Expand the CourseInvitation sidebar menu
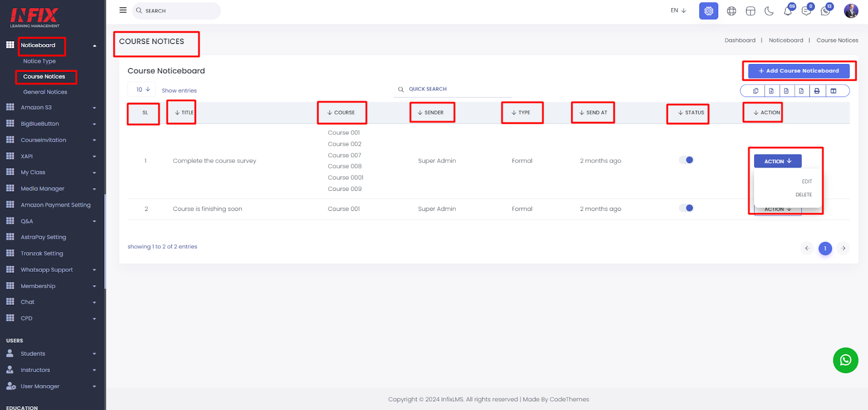The height and width of the screenshot is (410, 868). tap(94, 140)
